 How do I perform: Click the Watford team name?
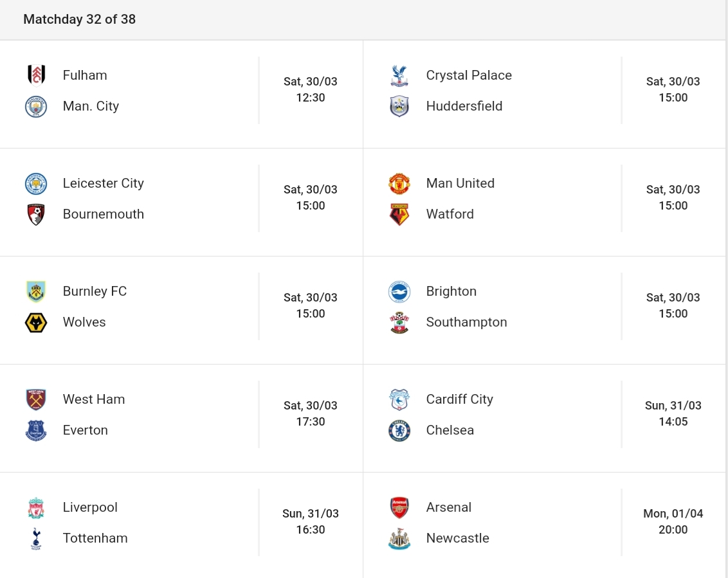[450, 214]
